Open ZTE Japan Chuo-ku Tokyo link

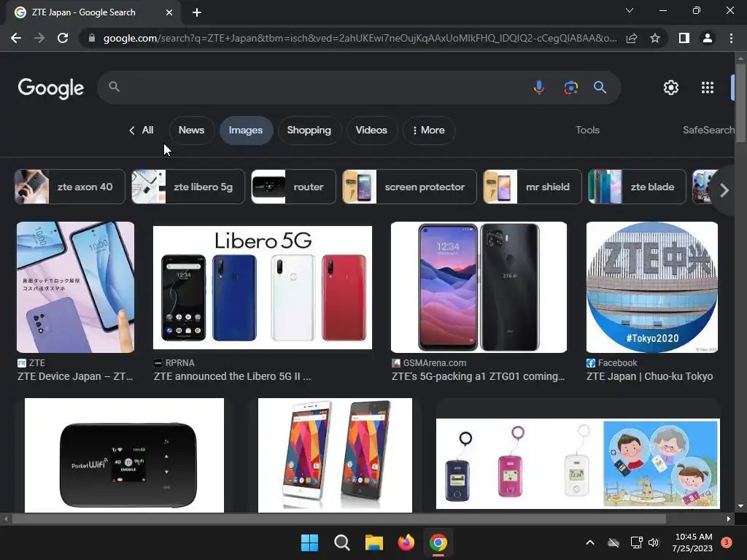coord(650,376)
